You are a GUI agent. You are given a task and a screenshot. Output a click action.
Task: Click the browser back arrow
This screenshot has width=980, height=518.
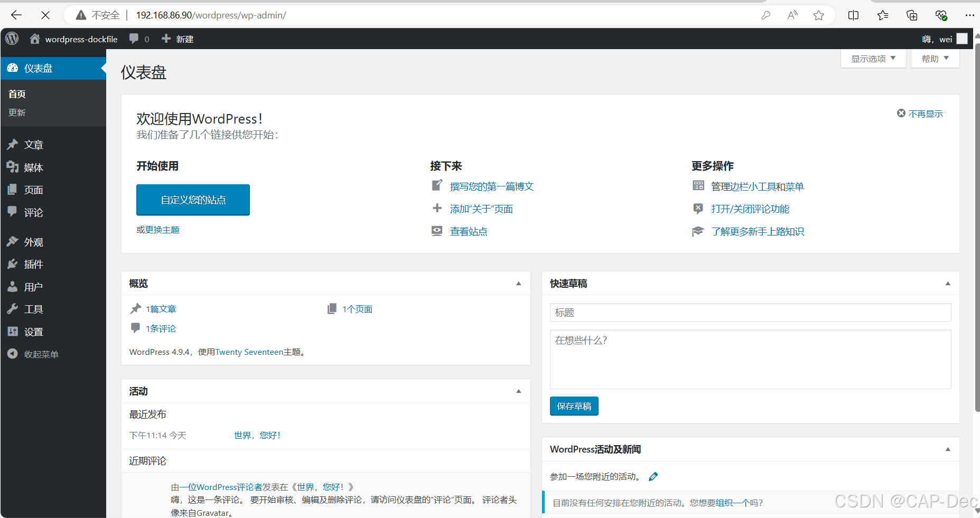click(16, 15)
